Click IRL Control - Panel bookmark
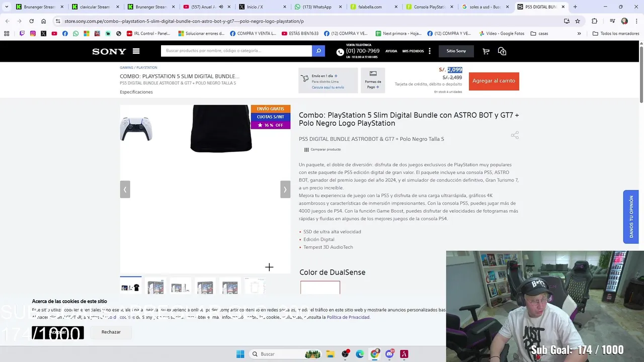644x362 pixels. [x=148, y=33]
